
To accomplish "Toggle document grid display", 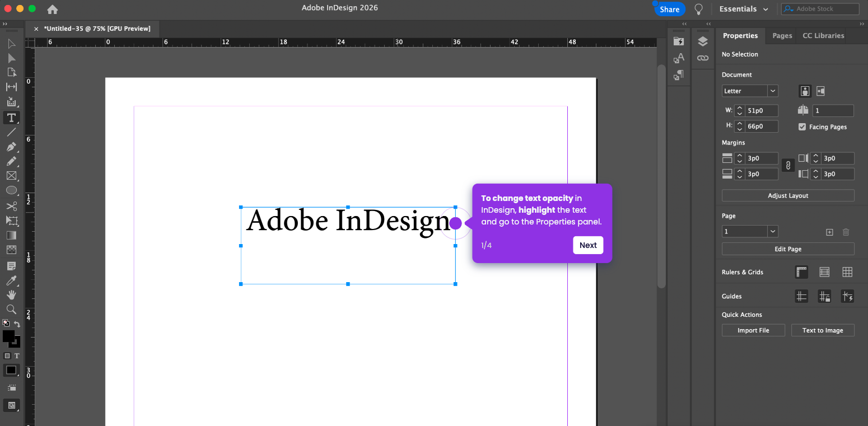I will [847, 272].
